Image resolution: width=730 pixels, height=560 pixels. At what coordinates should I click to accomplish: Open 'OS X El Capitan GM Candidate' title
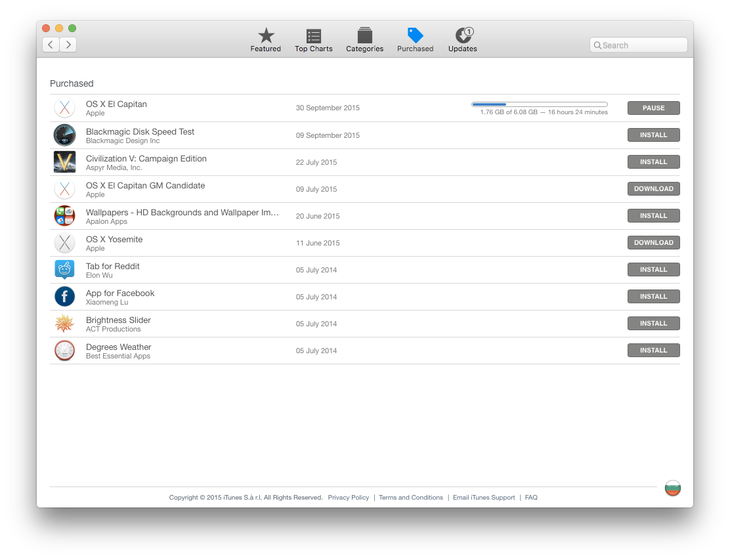(145, 186)
